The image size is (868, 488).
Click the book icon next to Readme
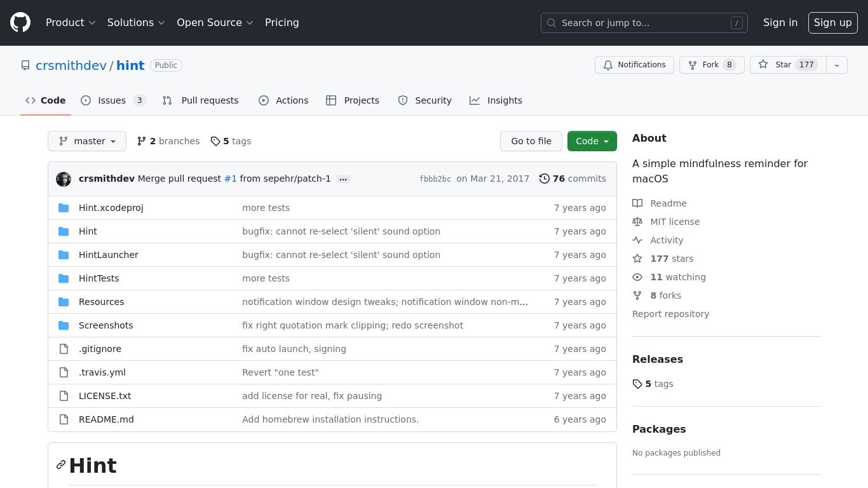click(637, 203)
